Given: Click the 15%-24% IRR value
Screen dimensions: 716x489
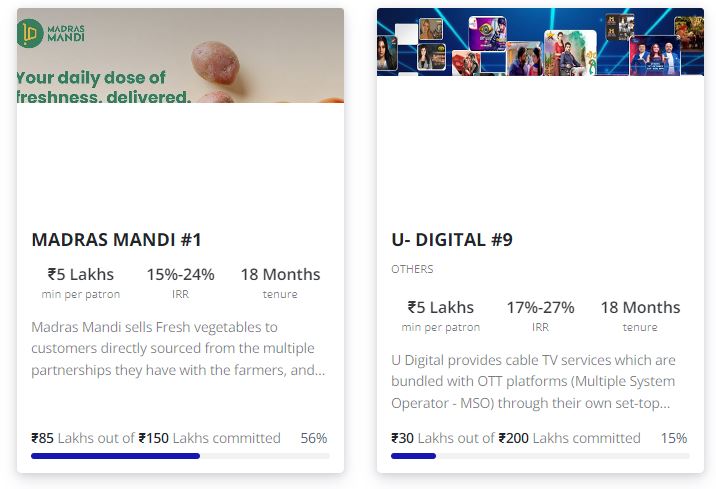Looking at the screenshot, I should pyautogui.click(x=180, y=274).
